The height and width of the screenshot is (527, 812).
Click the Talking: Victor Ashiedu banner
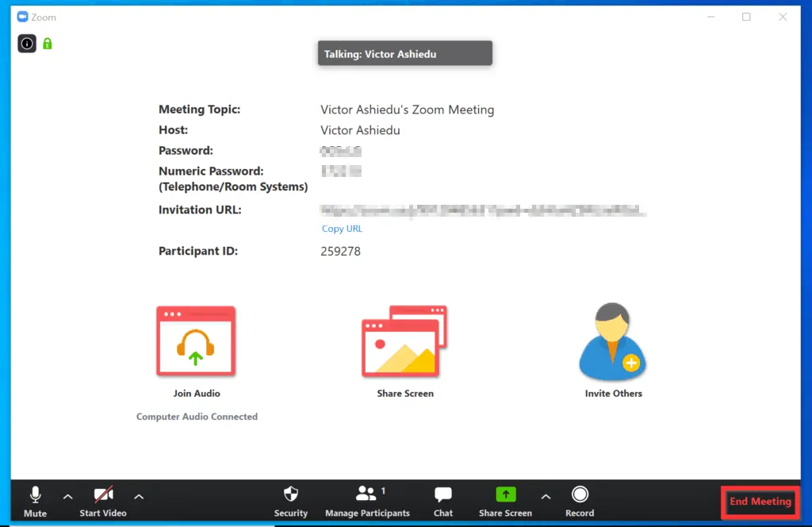405,53
